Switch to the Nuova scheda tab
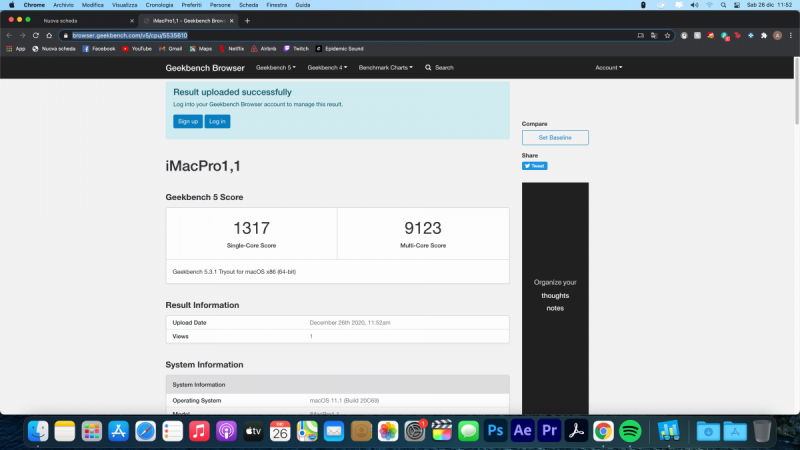This screenshot has height=450, width=800. click(82, 21)
